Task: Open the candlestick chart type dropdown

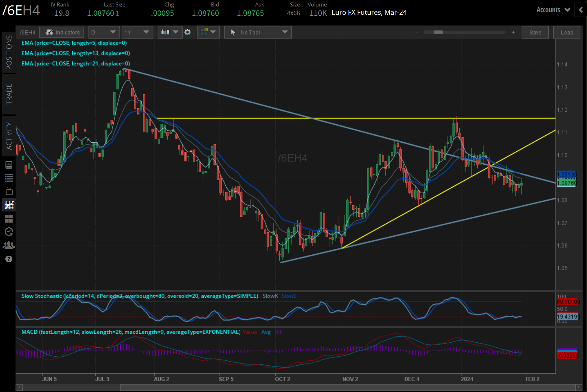Action: (170, 32)
